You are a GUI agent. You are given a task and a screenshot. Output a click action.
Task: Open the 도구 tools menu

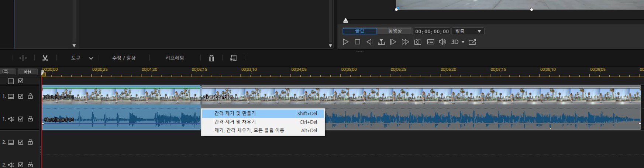click(76, 58)
